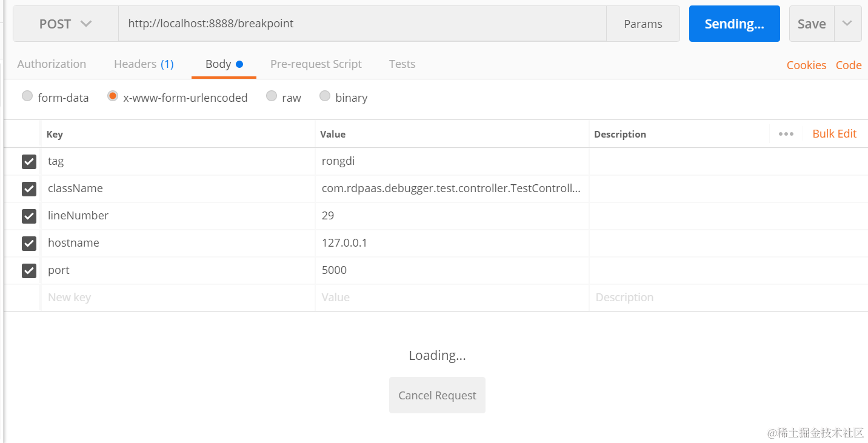This screenshot has height=443, width=868.
Task: Uncheck the lineNumber parameter checkbox
Action: [29, 216]
